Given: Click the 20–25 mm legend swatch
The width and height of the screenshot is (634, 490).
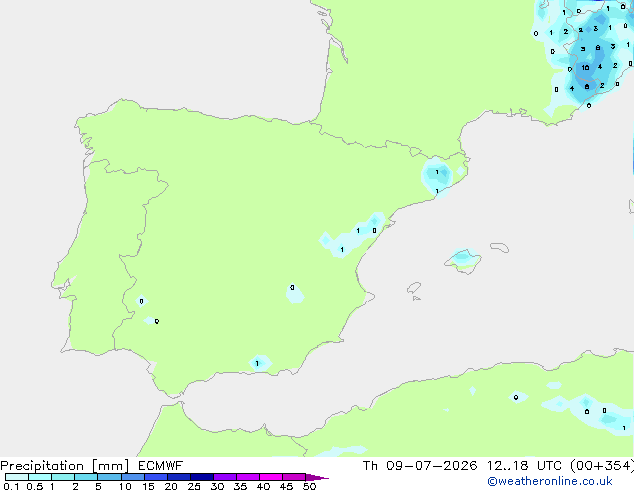Looking at the screenshot, I should [178, 477].
